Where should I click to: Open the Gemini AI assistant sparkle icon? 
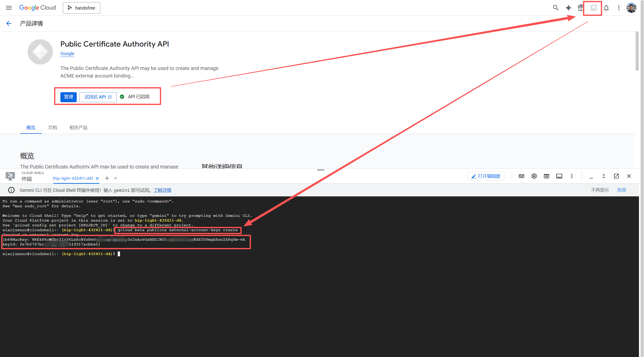pos(568,8)
